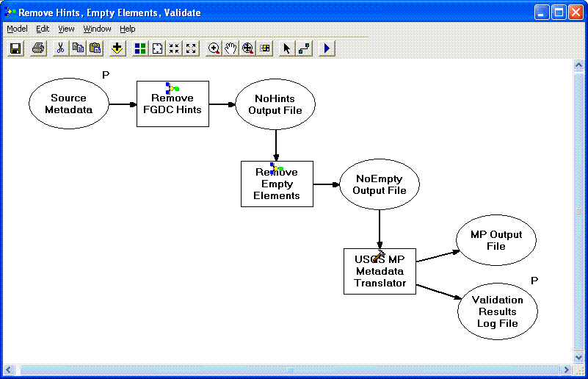Viewport: 588px width, 379px height.
Task: Click the Add Data yellow arrow icon
Action: (x=117, y=48)
